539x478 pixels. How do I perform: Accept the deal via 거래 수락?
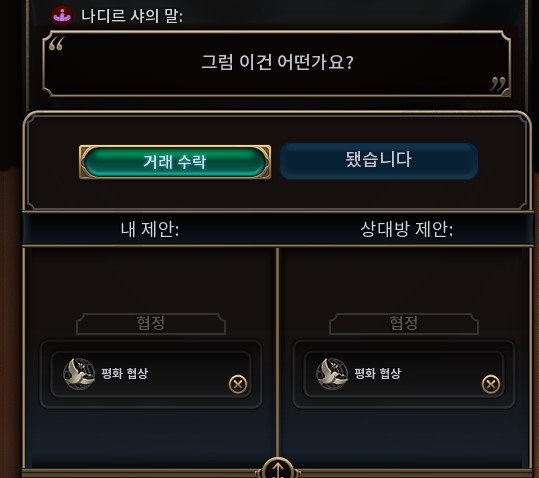click(175, 162)
